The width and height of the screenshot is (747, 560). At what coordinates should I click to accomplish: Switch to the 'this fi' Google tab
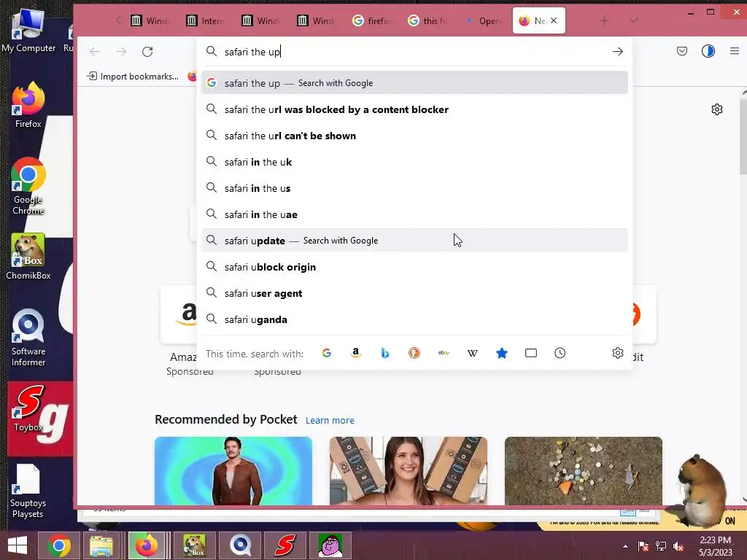click(x=427, y=21)
